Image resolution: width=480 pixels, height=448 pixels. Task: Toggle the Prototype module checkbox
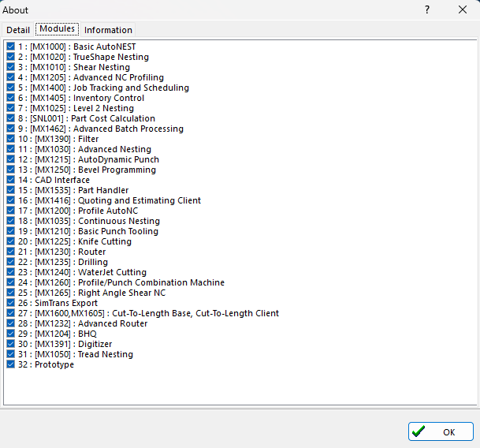coord(10,364)
